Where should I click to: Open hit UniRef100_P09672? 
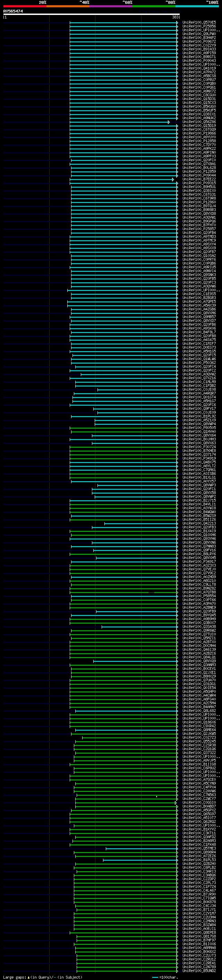(x=199, y=41)
